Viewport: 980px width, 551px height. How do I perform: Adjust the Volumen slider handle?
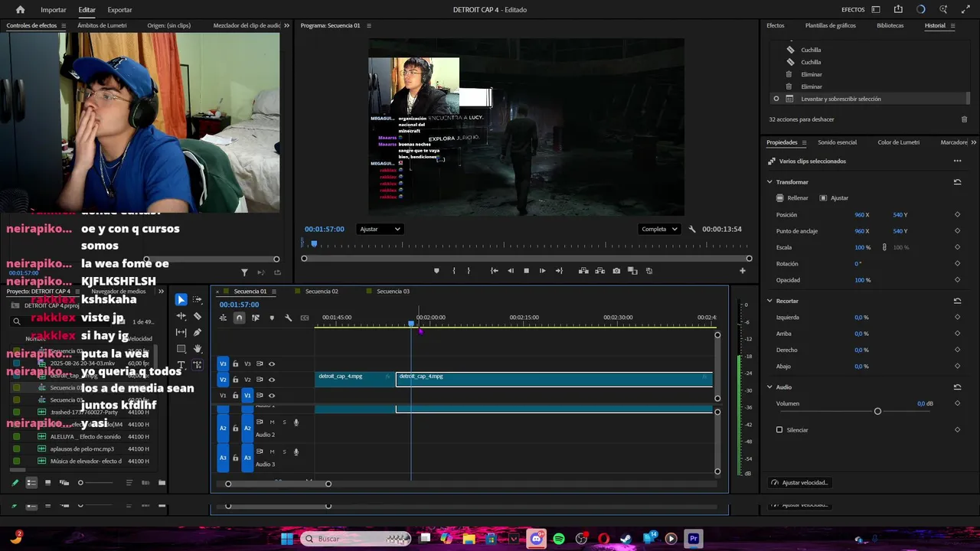click(x=877, y=412)
